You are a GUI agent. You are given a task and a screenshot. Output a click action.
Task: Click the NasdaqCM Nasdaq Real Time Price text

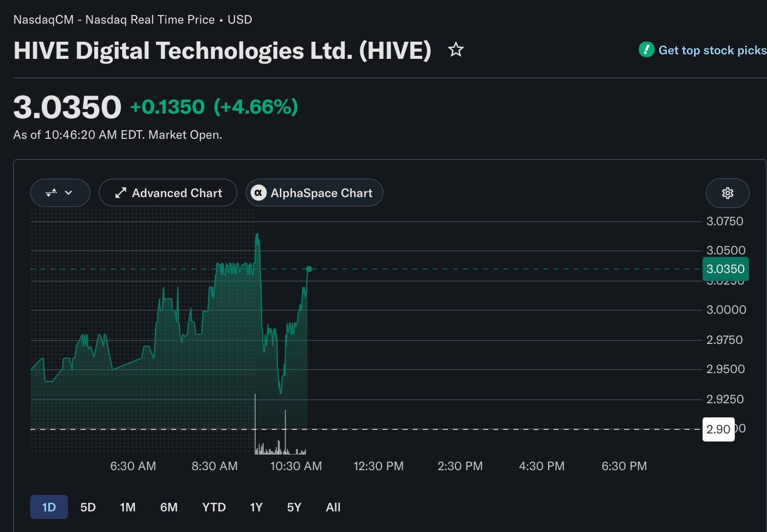pos(133,20)
